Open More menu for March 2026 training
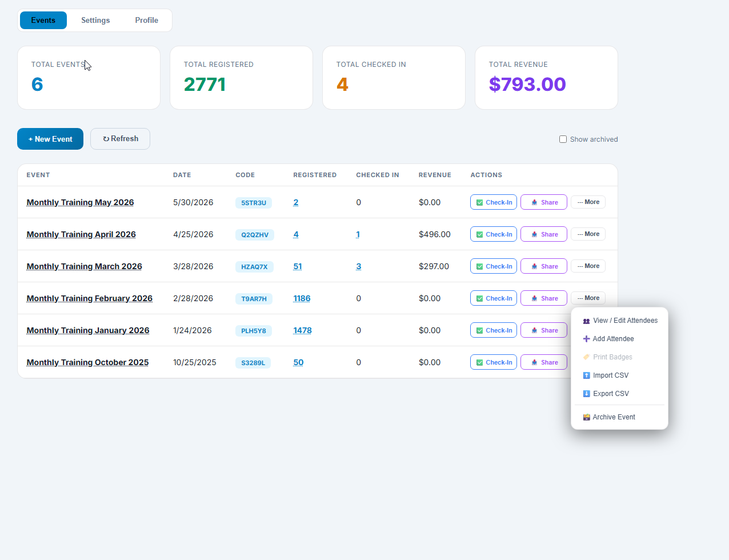 coord(588,266)
